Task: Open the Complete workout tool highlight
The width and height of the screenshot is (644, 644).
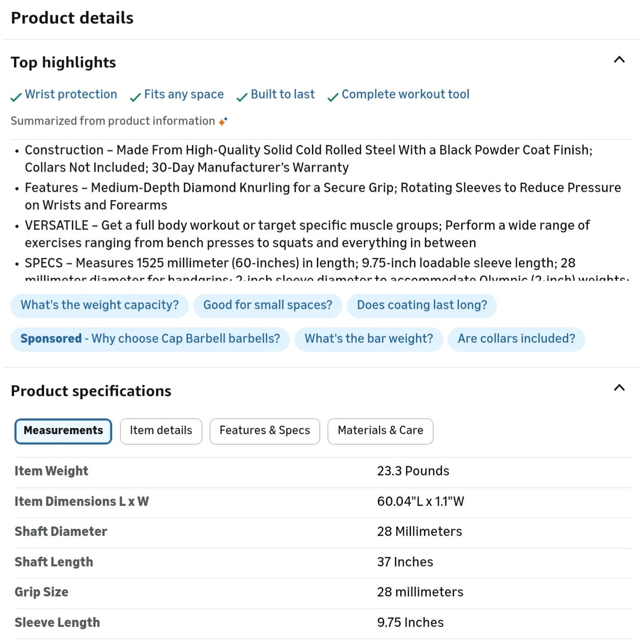Action: pyautogui.click(x=405, y=95)
